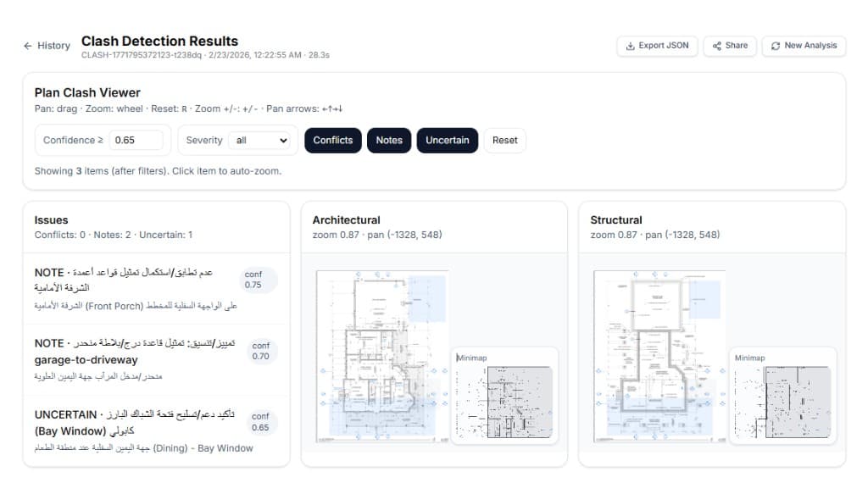The height and width of the screenshot is (483, 868).
Task: Click the share icon in the header
Action: coord(717,46)
